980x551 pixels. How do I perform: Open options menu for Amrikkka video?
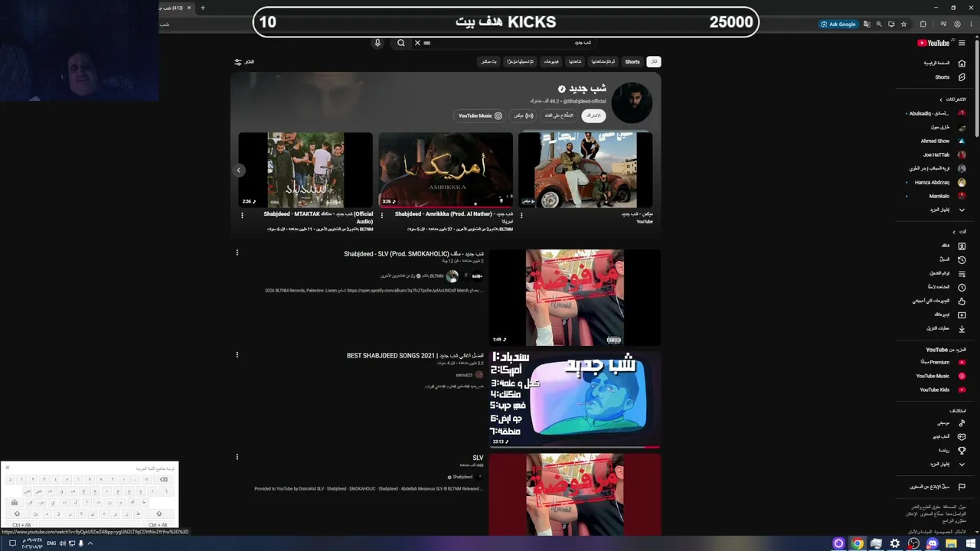tap(382, 216)
